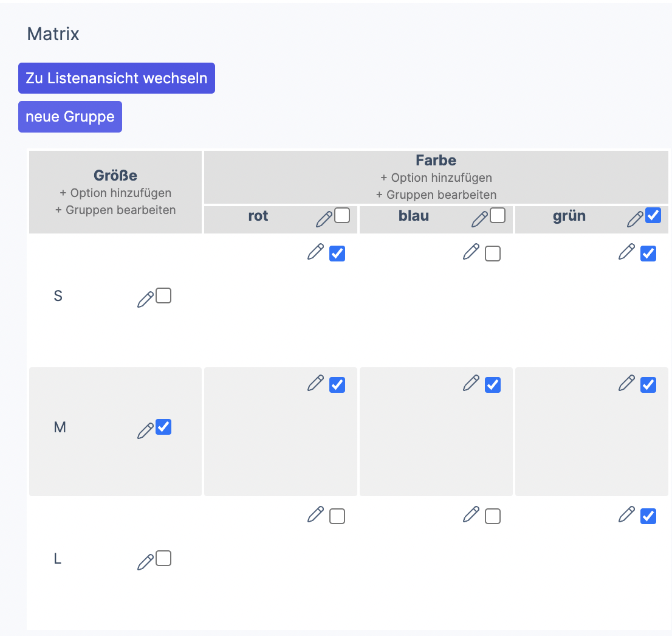Uncheck the M row checkbox
The width and height of the screenshot is (672, 636).
pos(163,427)
